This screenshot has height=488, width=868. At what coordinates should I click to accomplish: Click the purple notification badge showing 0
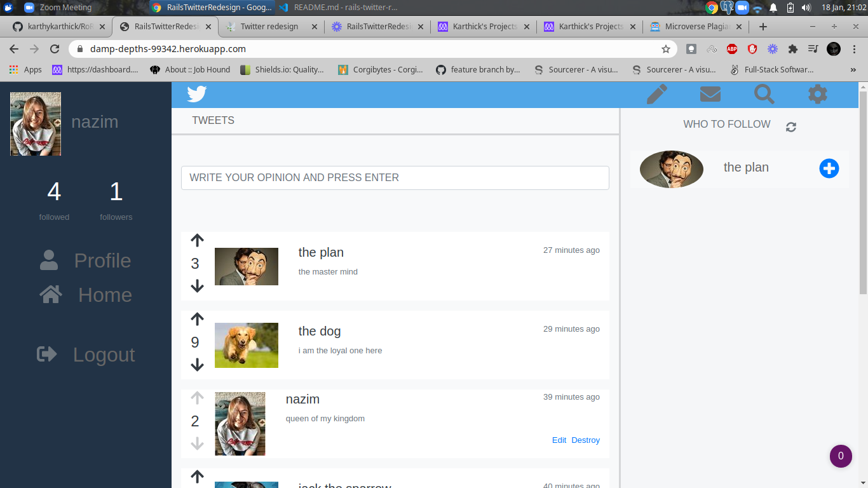tap(841, 456)
